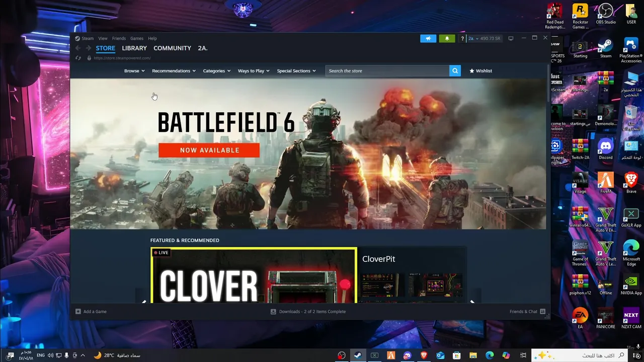Switch to Big Picture mode icon
Image resolution: width=644 pixels, height=362 pixels.
click(x=511, y=38)
